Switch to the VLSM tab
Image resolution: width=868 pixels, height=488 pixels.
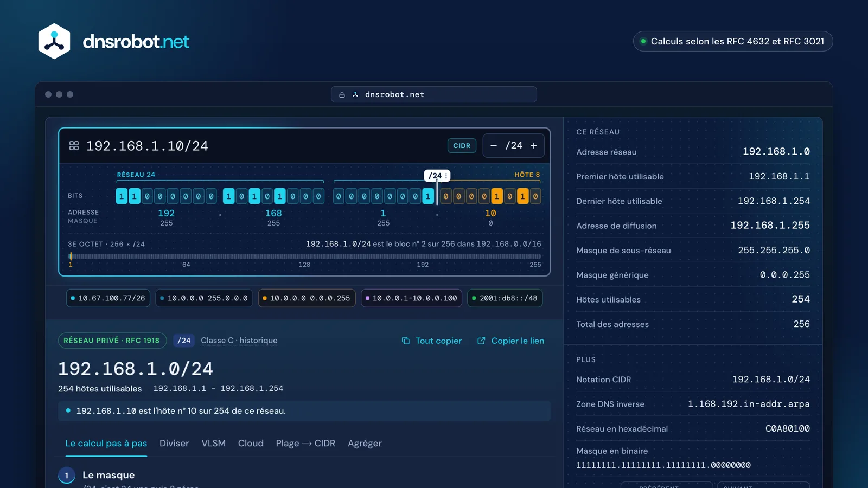click(214, 444)
